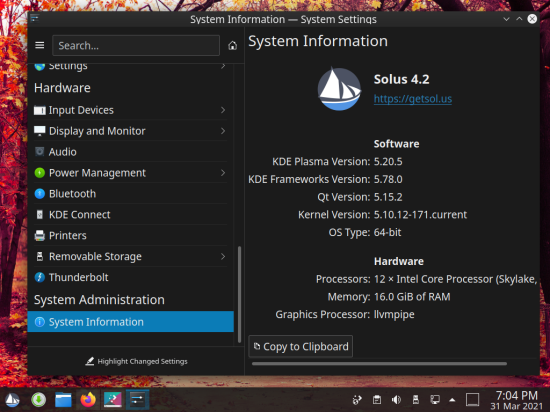Click the Printers icon

40,235
